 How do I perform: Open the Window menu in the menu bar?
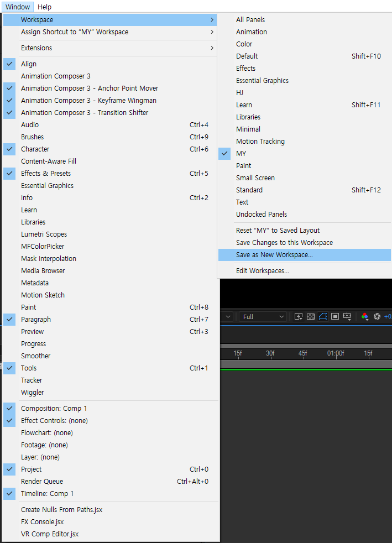(x=18, y=7)
